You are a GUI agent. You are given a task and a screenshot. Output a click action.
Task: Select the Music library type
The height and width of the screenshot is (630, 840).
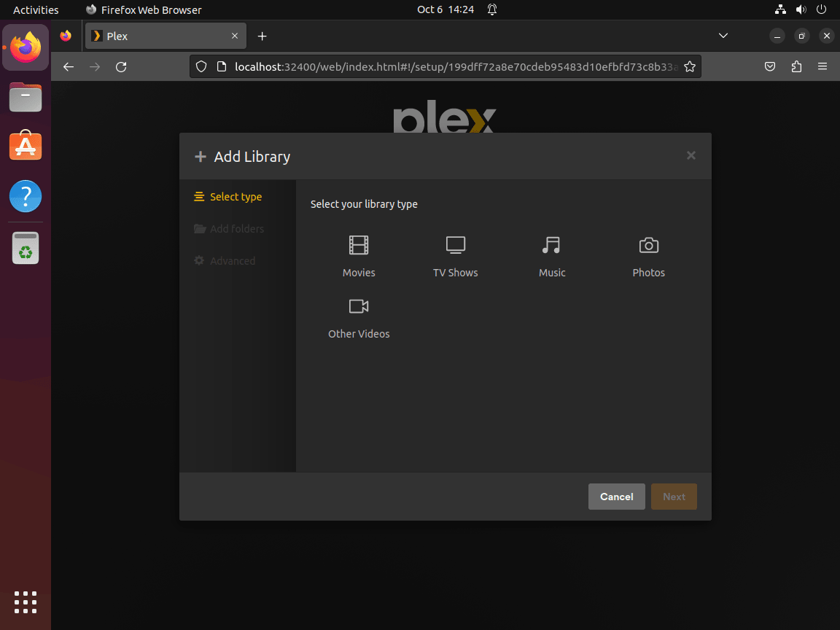[551, 255]
